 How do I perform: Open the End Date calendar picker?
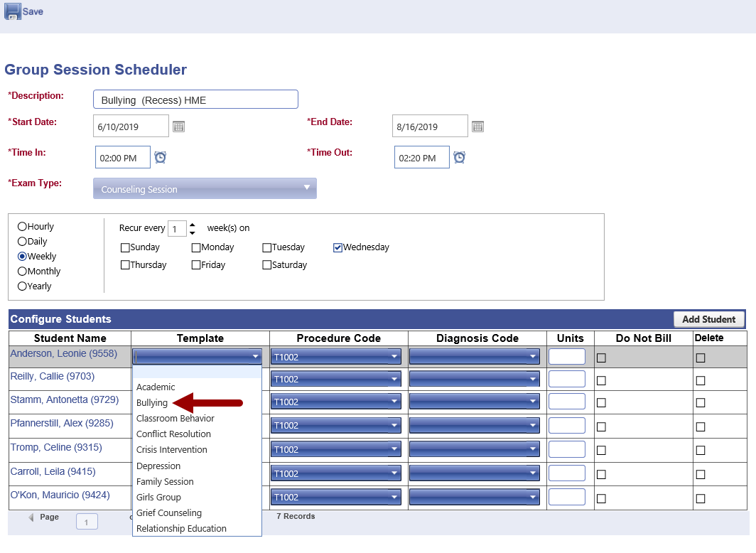click(x=477, y=127)
